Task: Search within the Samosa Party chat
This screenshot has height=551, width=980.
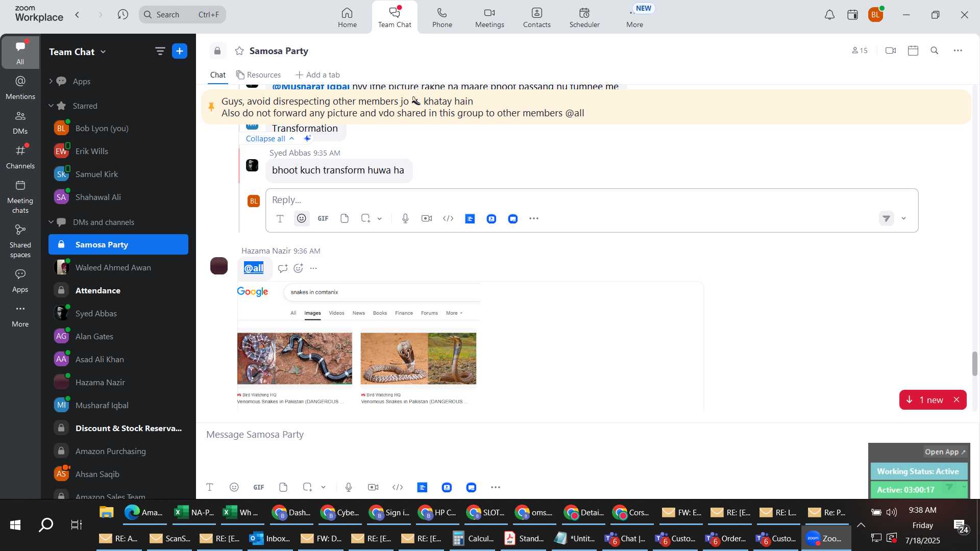Action: 935,51
